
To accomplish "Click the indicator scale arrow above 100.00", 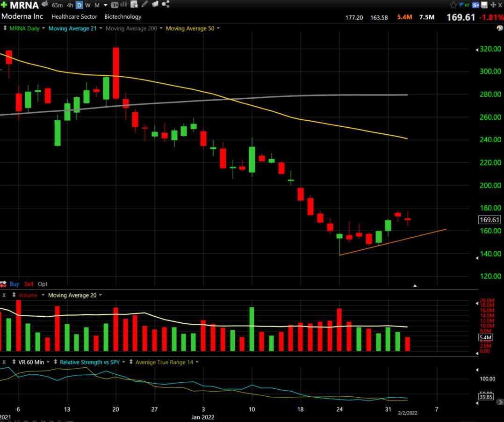I will point(477,370).
